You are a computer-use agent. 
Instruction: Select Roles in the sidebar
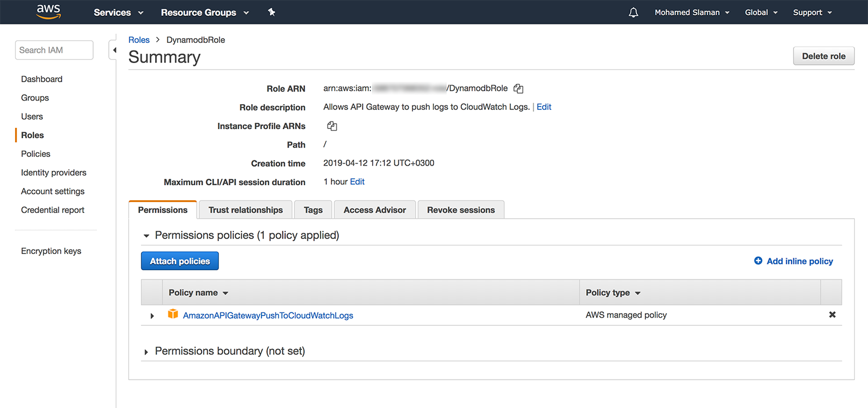coord(32,135)
